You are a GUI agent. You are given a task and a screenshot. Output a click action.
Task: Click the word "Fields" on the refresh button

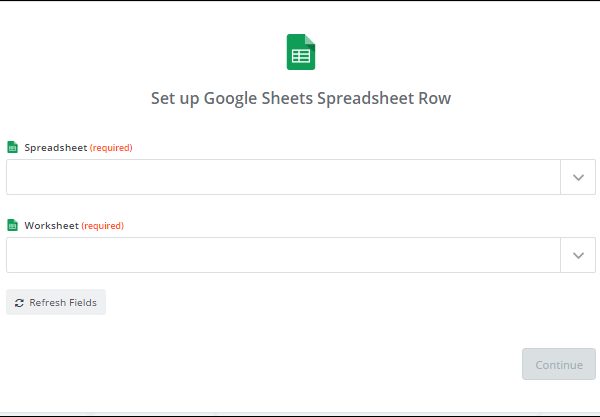[x=81, y=302]
